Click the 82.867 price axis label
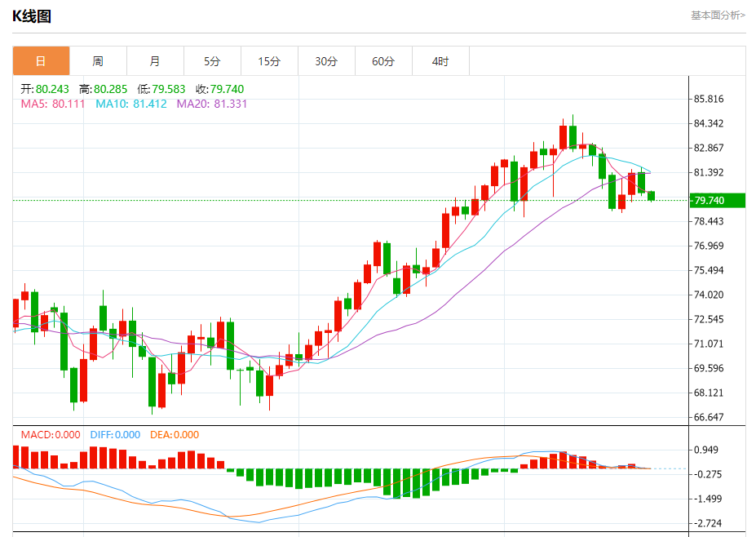 point(709,148)
